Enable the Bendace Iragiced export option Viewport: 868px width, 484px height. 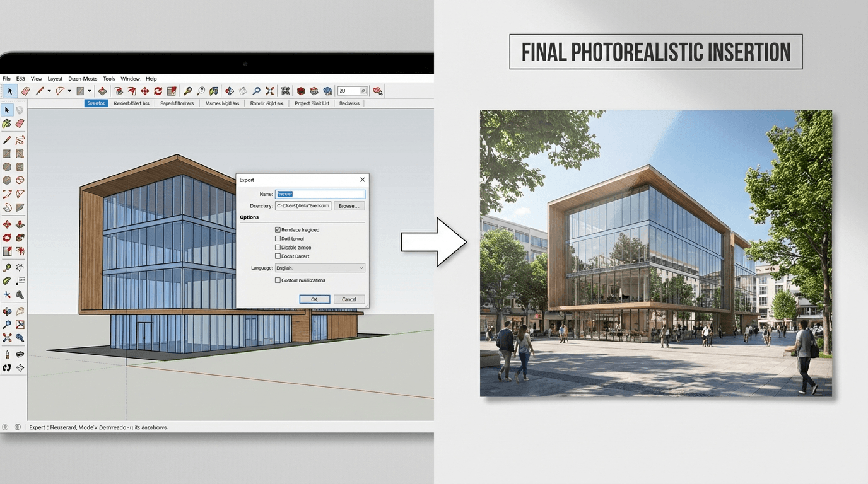[278, 229]
